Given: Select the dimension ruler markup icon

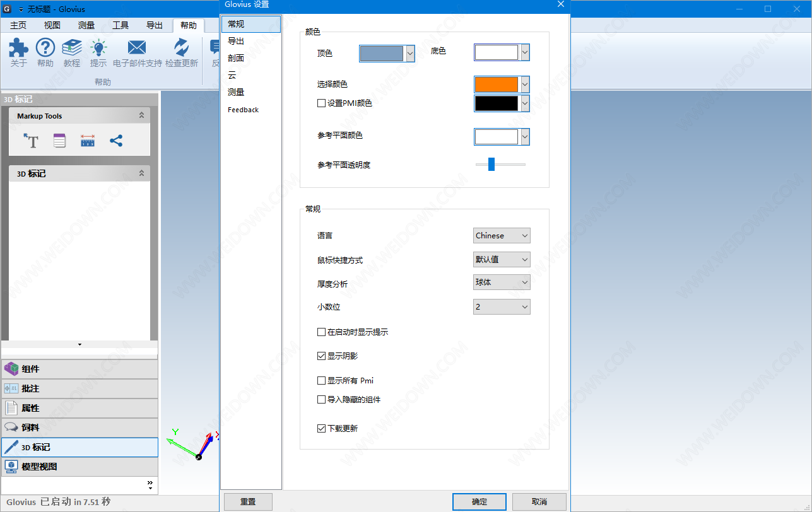Looking at the screenshot, I should (x=88, y=141).
